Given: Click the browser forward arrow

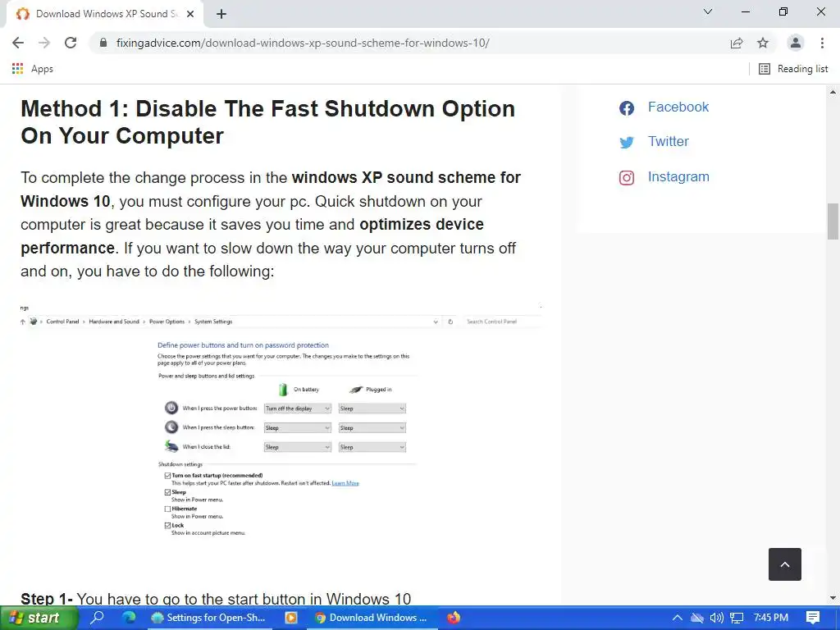Looking at the screenshot, I should (x=44, y=43).
